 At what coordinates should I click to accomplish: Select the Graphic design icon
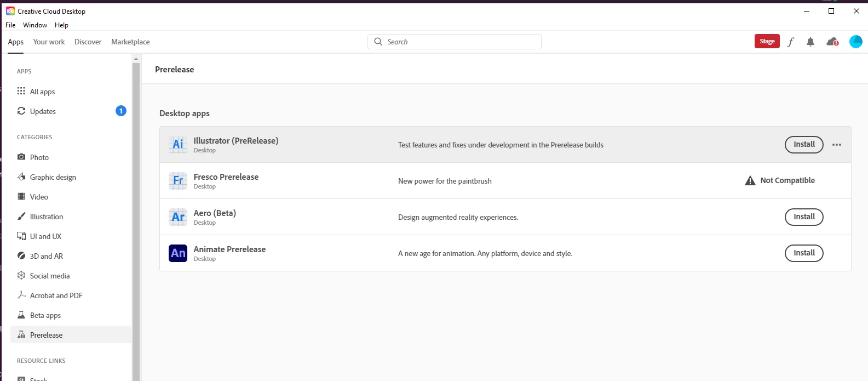point(21,177)
